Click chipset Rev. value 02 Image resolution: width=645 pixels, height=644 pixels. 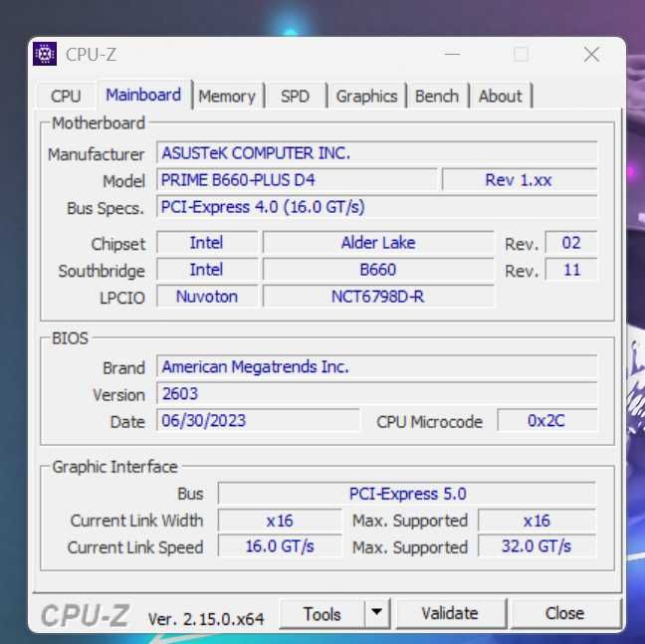tap(571, 243)
